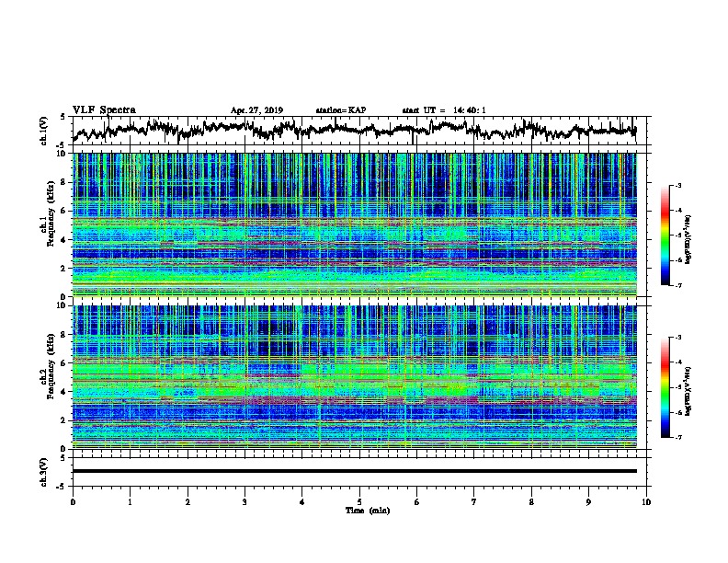Click the time axis tick label "9"
Viewport: 728px width, 563px height.
click(x=588, y=502)
